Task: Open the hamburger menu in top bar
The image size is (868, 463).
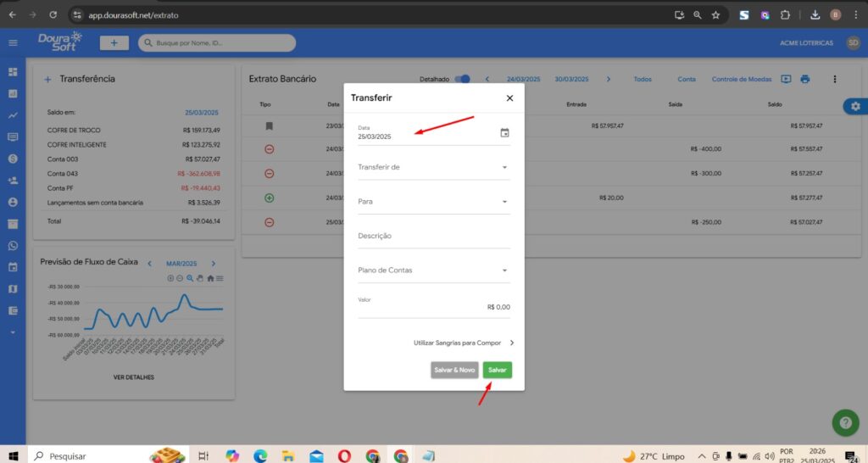Action: coord(13,42)
